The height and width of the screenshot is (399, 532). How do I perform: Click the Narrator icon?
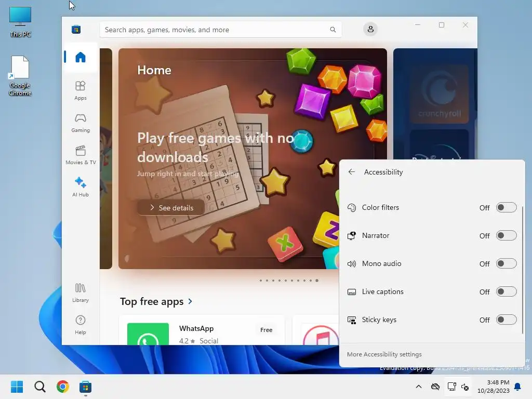tap(352, 235)
